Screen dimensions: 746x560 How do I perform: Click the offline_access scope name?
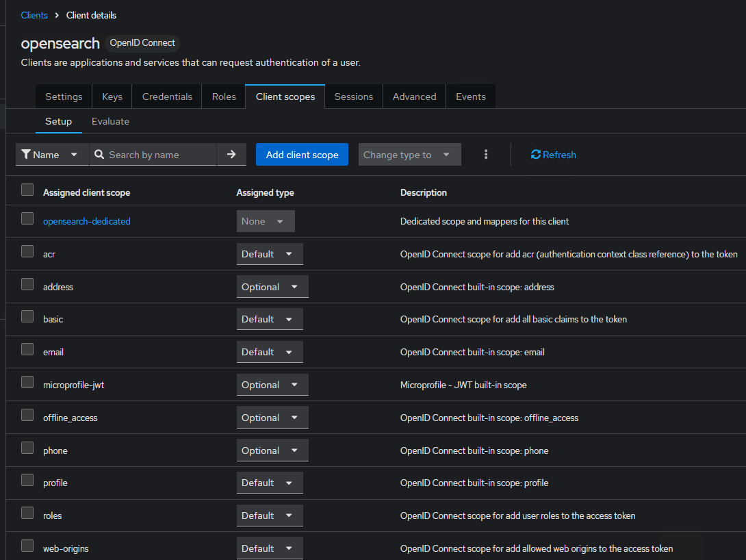tap(70, 418)
